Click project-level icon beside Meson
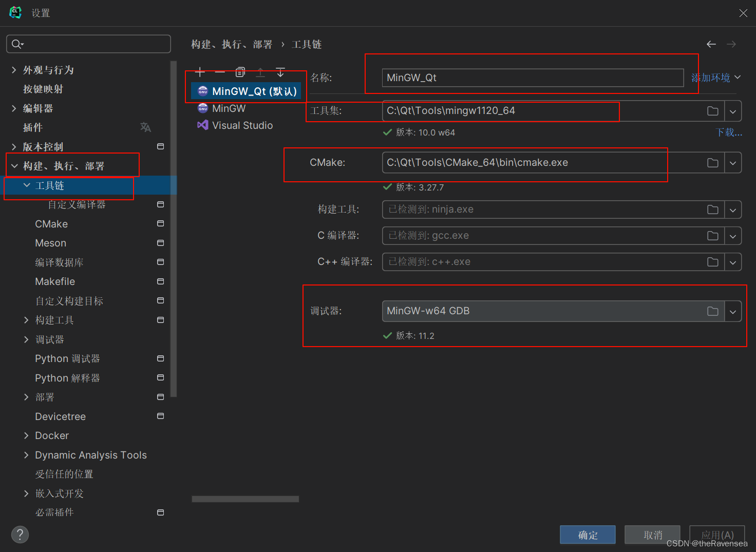756x552 pixels. [160, 243]
